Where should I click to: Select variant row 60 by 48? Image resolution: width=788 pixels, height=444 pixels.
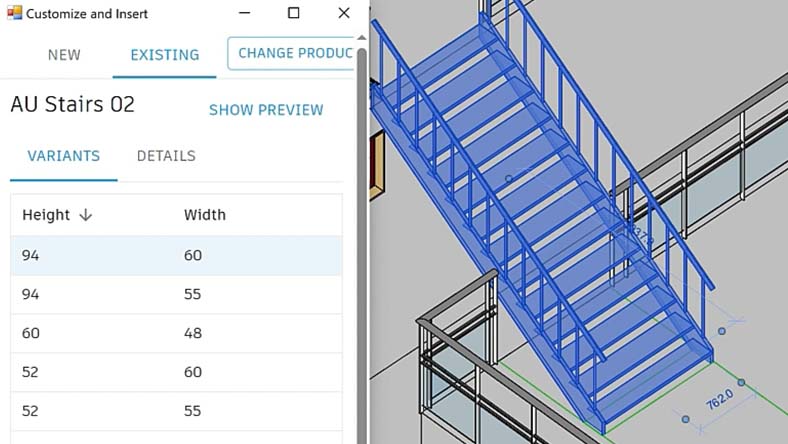[x=176, y=333]
